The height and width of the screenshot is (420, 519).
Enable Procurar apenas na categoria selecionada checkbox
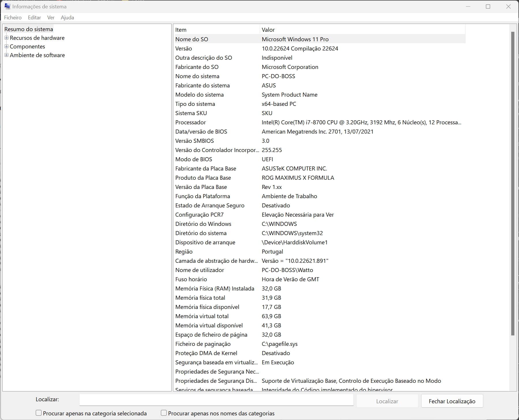(39, 413)
